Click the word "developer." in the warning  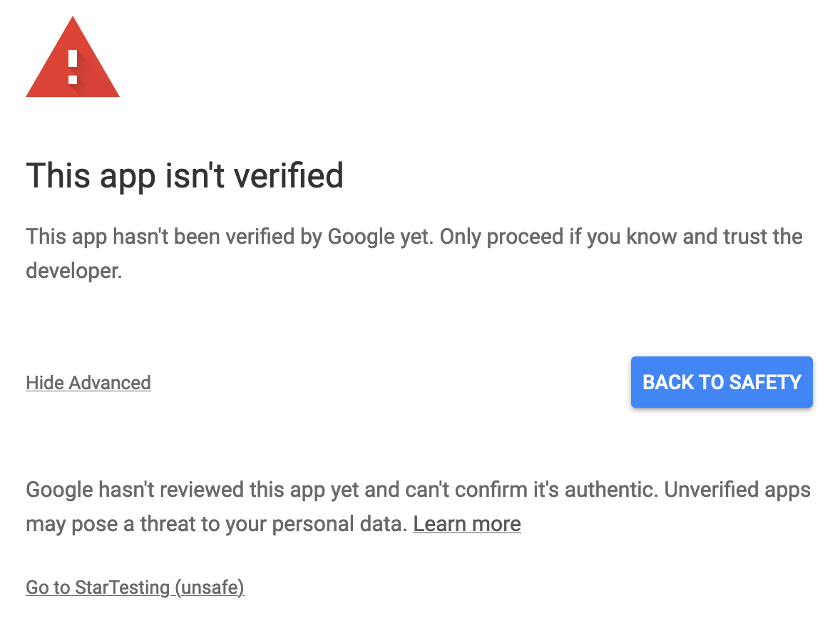74,271
